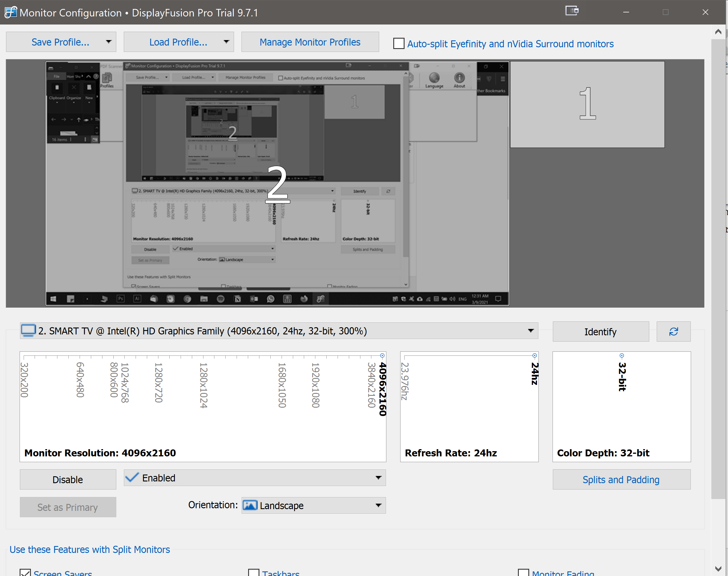Check the Taskbars checkbox

click(254, 573)
